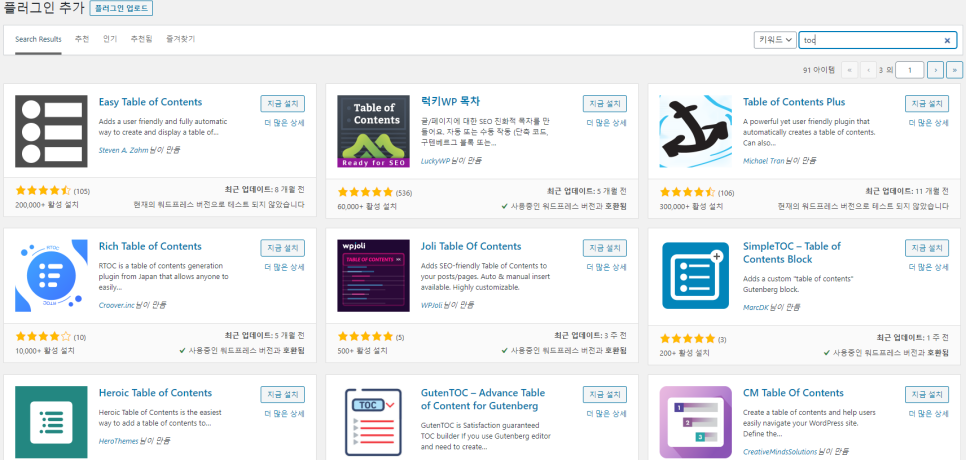Install the 럭키WP 목차 plugin
The image size is (966, 460).
pyautogui.click(x=604, y=103)
